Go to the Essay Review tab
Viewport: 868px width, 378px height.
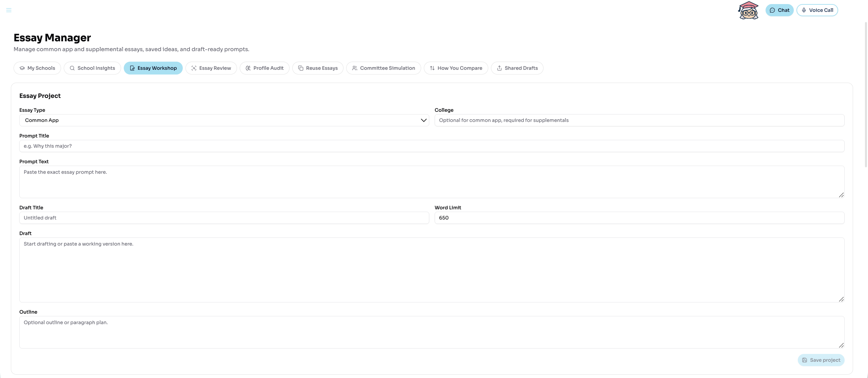[x=211, y=68]
